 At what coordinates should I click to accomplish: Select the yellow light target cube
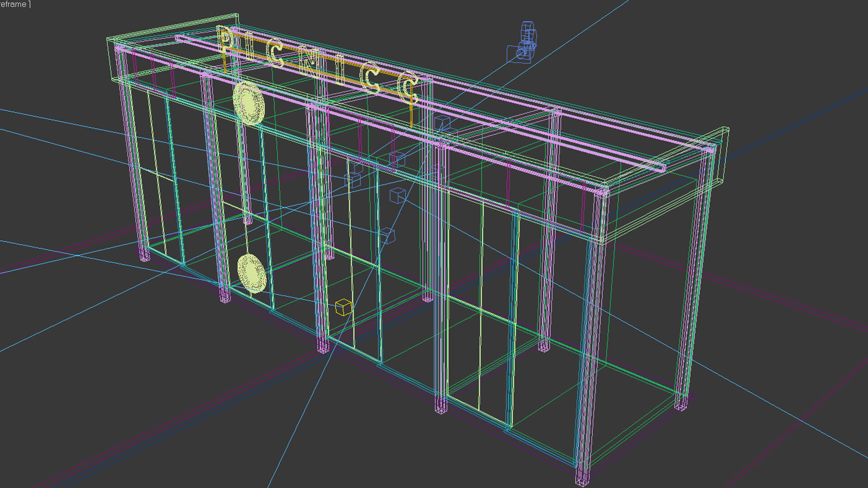tap(344, 307)
